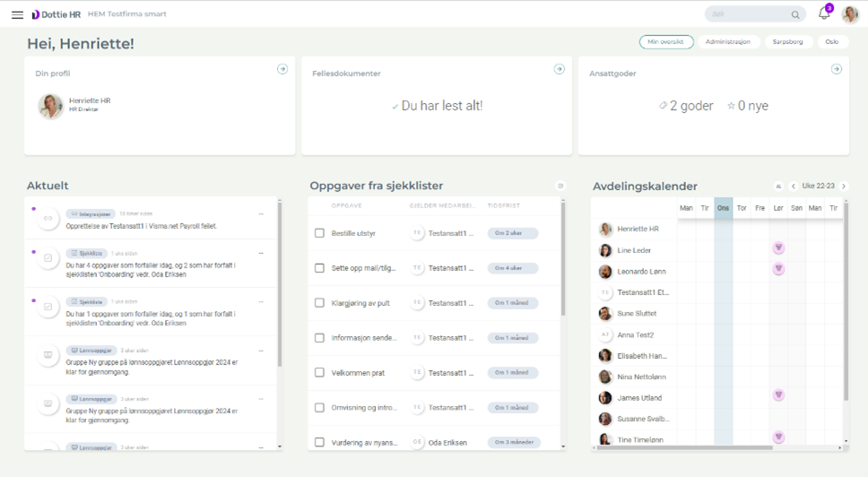Tick the 'Klargjøring av pult' checkbox
The width and height of the screenshot is (868, 477).
coord(319,303)
